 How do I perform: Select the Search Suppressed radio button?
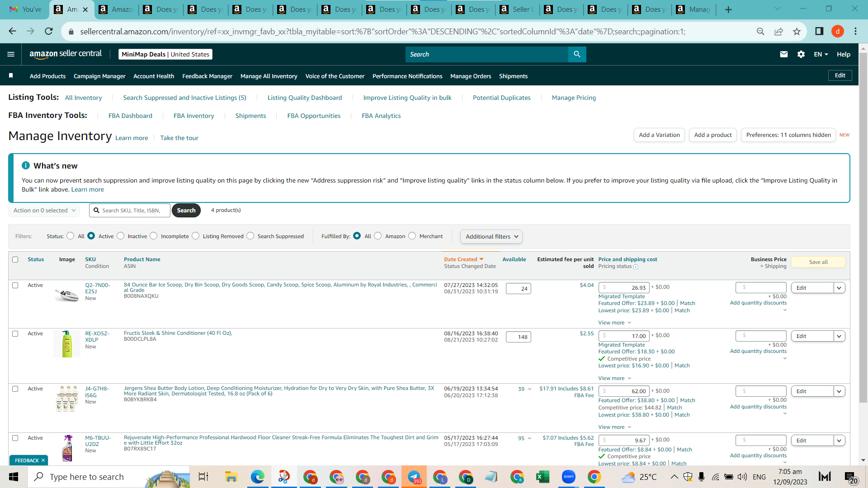coord(250,236)
